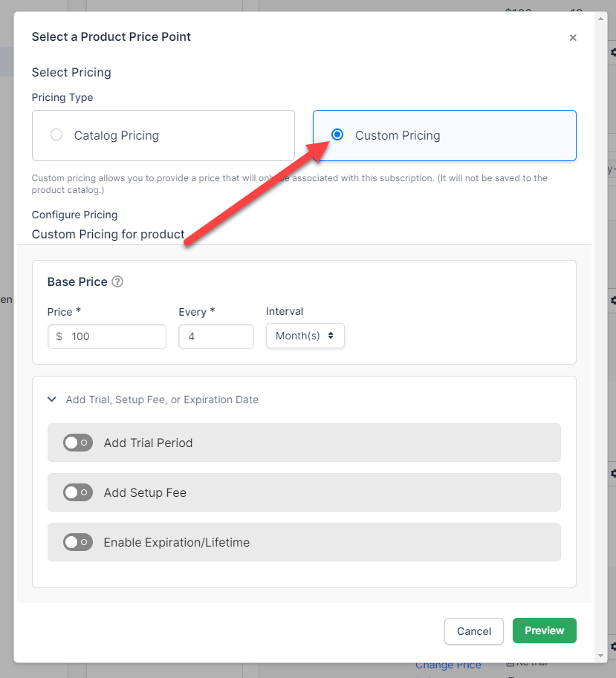Enable the Add Trial Period toggle
Image resolution: width=616 pixels, height=678 pixels.
click(x=78, y=443)
